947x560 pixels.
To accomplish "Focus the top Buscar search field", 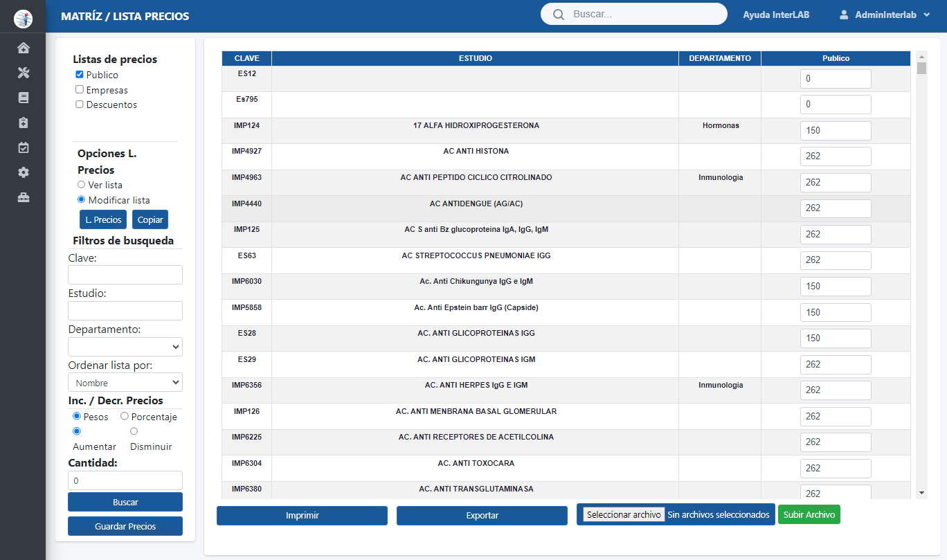I will point(634,14).
